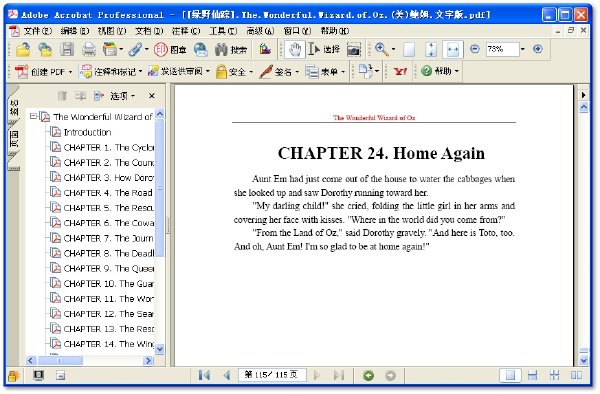Screen dimensions: 600x394
Task: Click the Actual Size page icon
Action: pos(409,49)
